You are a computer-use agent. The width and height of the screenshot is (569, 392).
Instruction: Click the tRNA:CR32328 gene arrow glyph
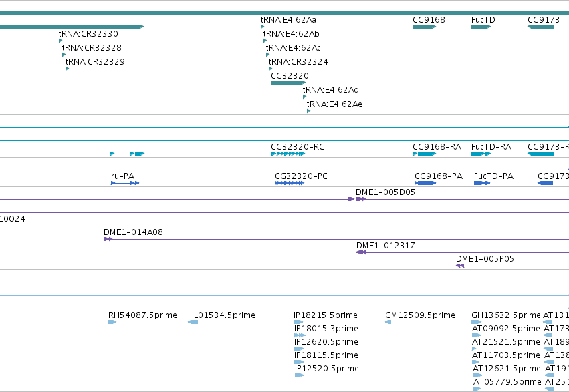pos(64,55)
